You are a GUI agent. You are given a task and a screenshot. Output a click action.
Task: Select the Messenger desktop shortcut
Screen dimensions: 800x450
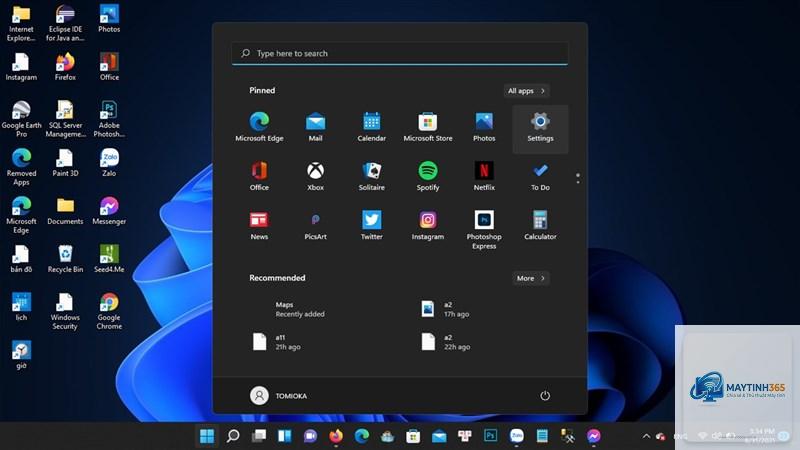pos(109,211)
